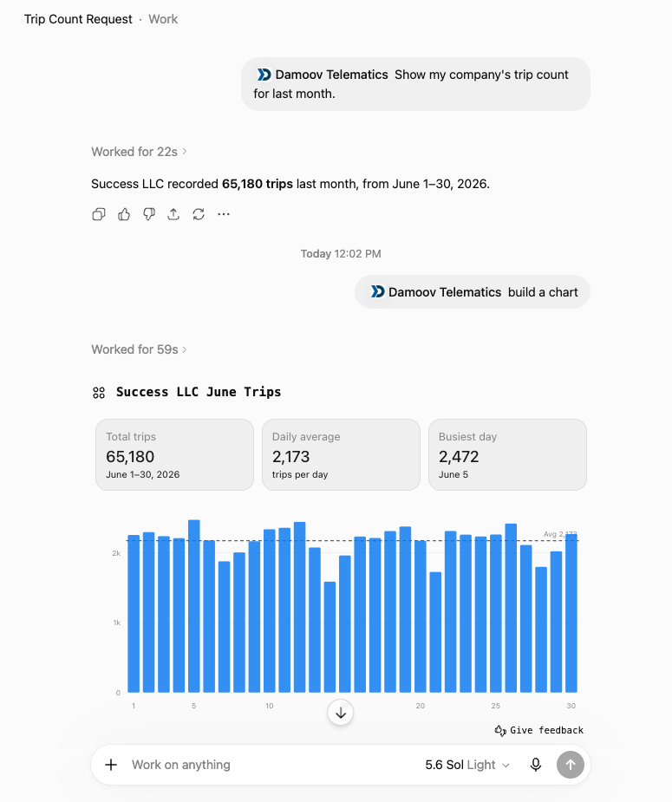The image size is (672, 802).
Task: Click the scroll-to-bottom arrow button
Action: click(x=341, y=713)
